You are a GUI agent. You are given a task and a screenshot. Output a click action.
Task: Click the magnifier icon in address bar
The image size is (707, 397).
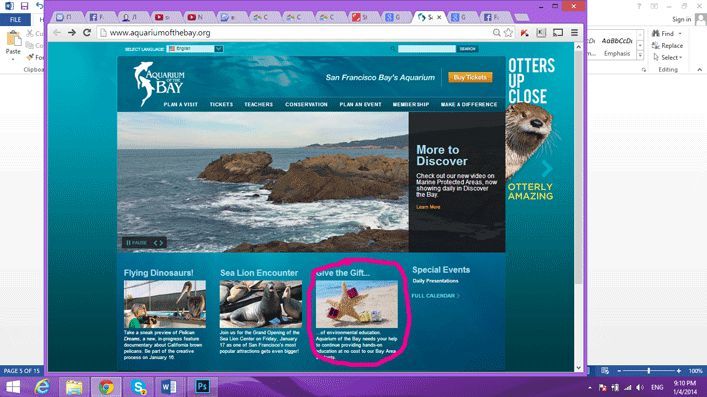coord(496,32)
